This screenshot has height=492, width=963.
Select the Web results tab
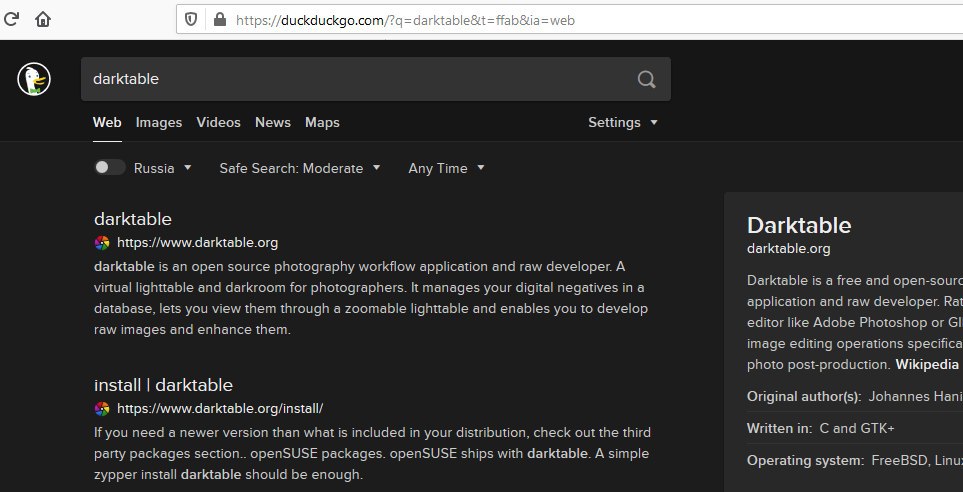click(x=107, y=122)
